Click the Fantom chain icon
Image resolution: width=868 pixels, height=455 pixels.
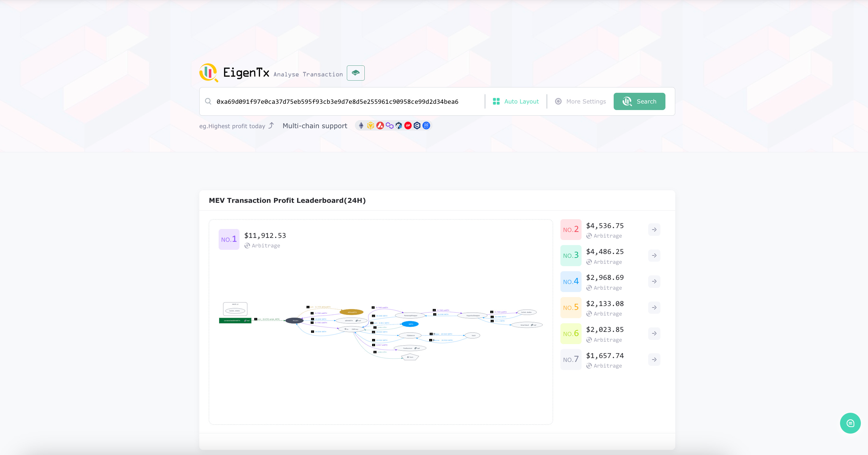[x=426, y=125]
